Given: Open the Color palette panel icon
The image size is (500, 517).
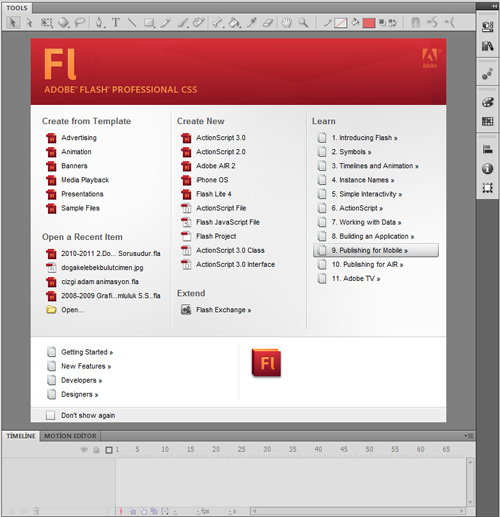Looking at the screenshot, I should point(487,102).
